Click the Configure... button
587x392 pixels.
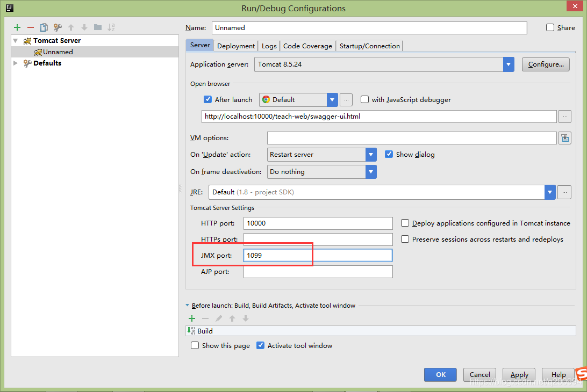click(546, 64)
